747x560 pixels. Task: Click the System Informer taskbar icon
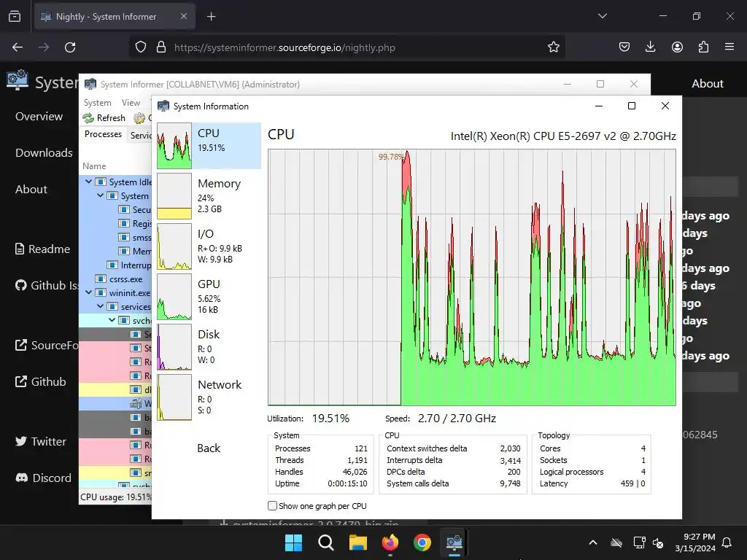click(x=454, y=542)
